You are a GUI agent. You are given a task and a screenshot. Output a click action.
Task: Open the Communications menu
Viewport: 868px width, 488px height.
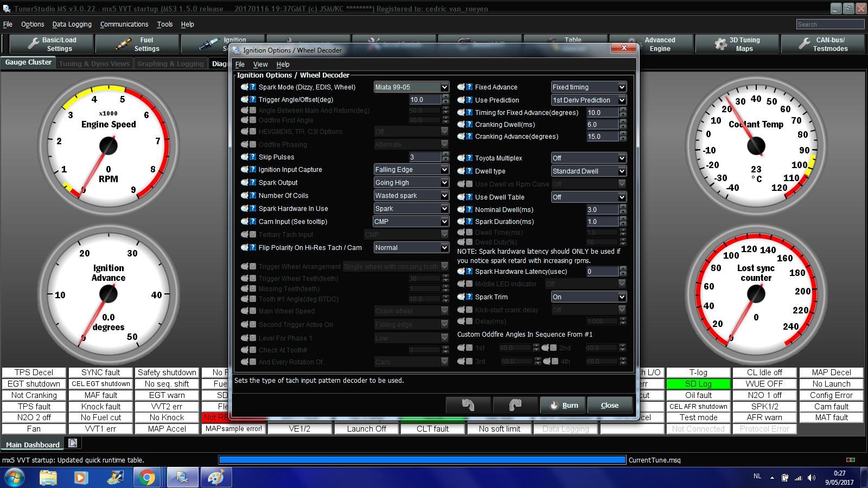[x=124, y=24]
